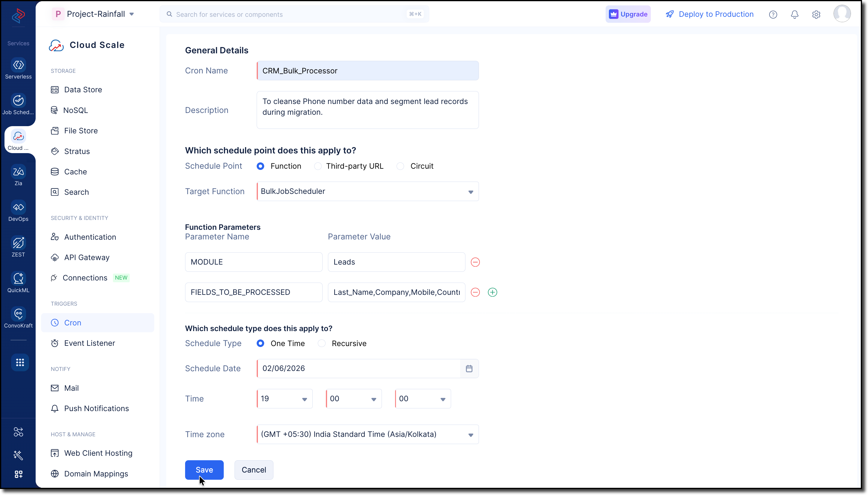Image resolution: width=868 pixels, height=495 pixels.
Task: Remove the MODULE parameter row
Action: pos(475,262)
